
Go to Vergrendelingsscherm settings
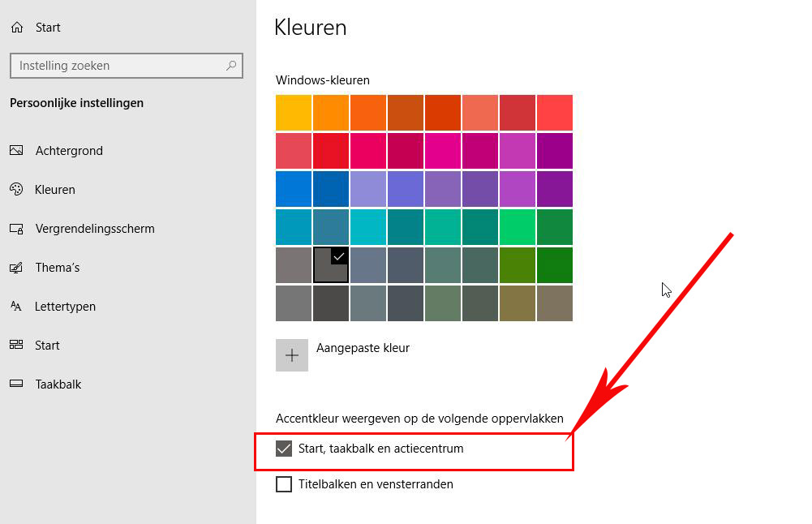click(x=95, y=229)
